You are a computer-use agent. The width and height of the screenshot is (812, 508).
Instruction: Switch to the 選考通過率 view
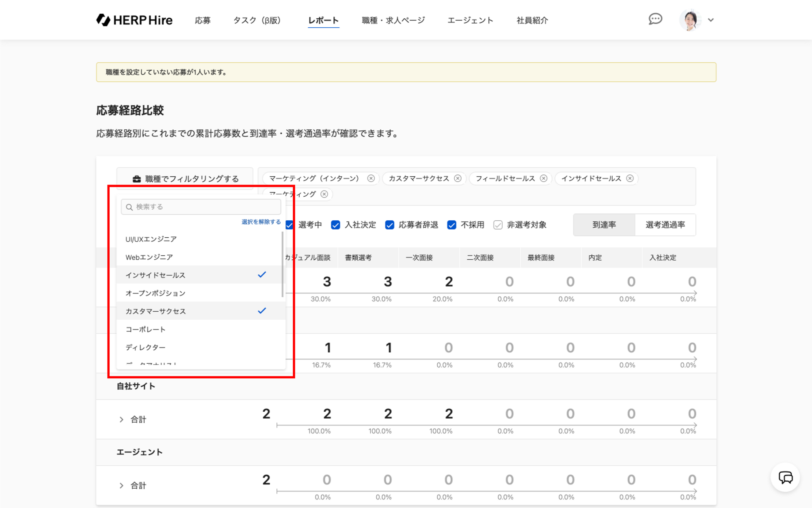click(665, 225)
